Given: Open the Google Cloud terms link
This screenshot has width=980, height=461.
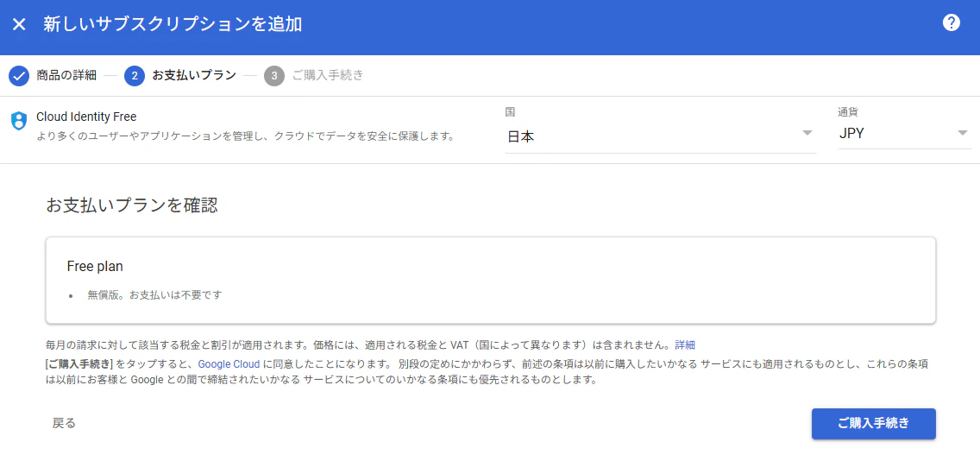Looking at the screenshot, I should [x=229, y=363].
